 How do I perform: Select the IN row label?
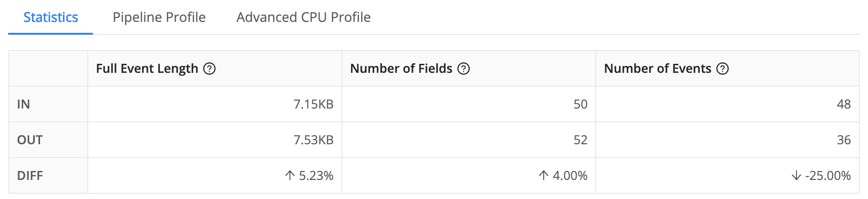[23, 104]
